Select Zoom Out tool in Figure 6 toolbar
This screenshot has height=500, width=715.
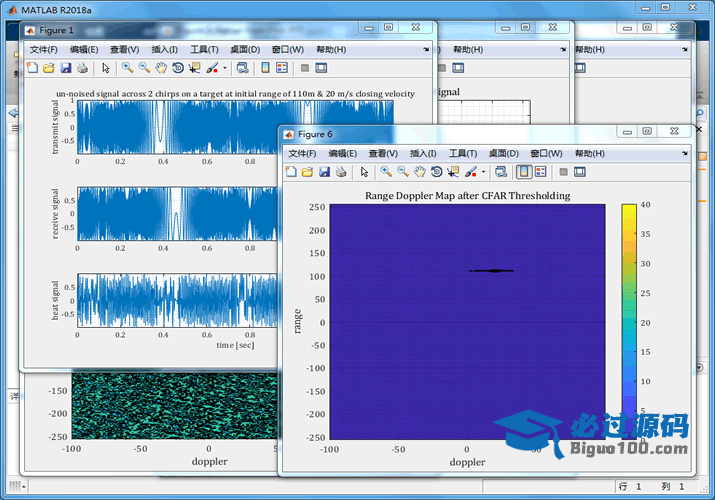(403, 172)
